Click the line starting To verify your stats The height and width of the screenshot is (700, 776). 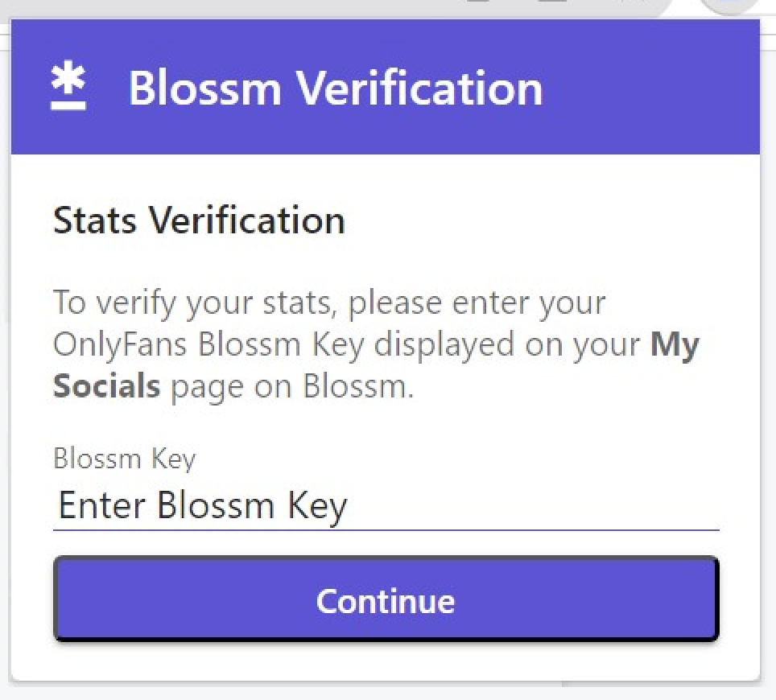click(x=329, y=303)
